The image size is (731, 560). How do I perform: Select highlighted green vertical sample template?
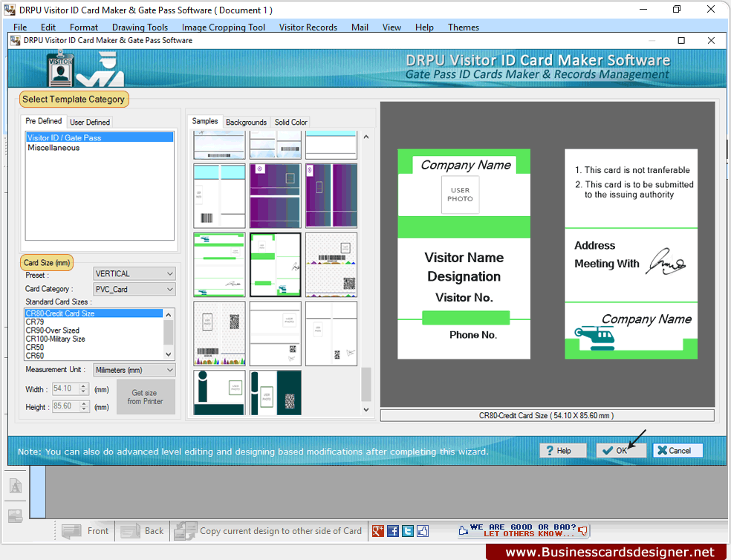(x=275, y=264)
